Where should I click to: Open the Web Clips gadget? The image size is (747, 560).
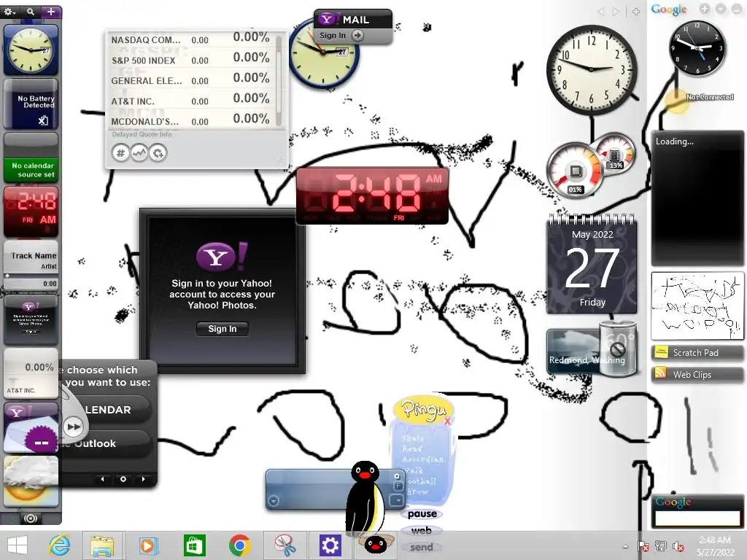(697, 374)
